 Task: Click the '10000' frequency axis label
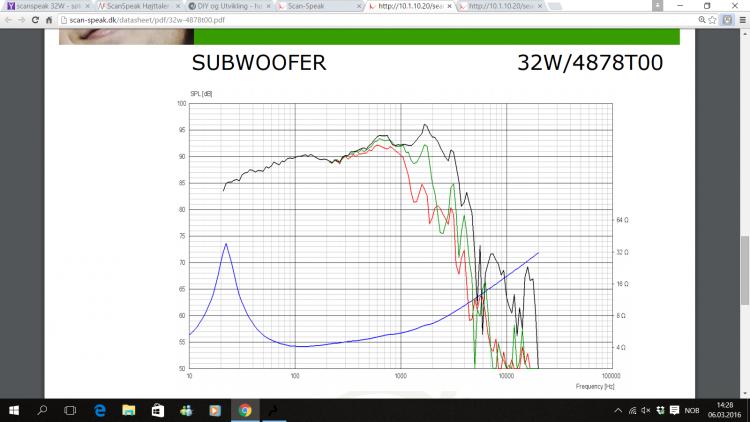point(506,376)
